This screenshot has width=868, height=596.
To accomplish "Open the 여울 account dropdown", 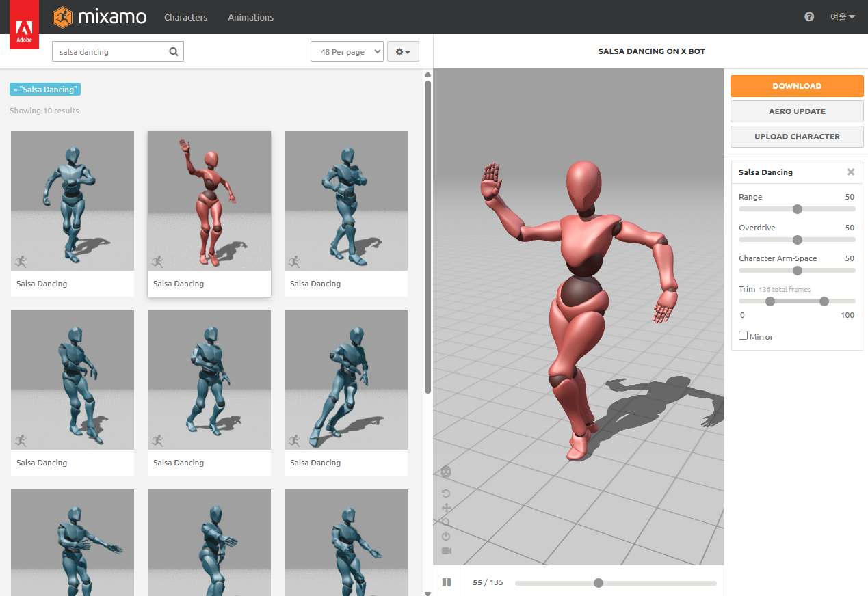I will [x=843, y=17].
